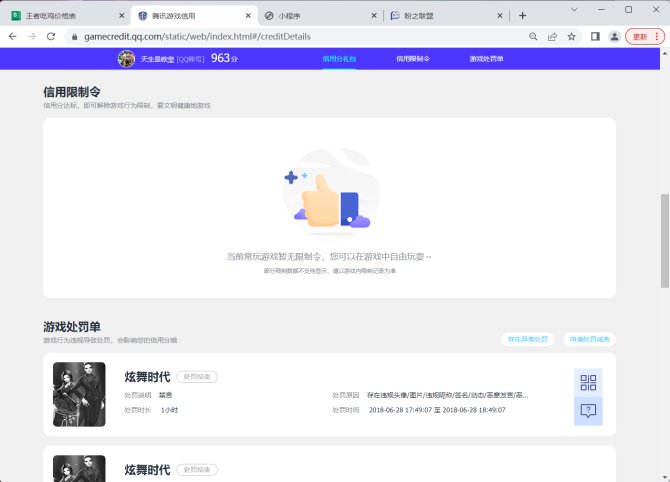Click the penalty reason text 存在违规头像
The height and width of the screenshot is (482, 670).
point(447,395)
